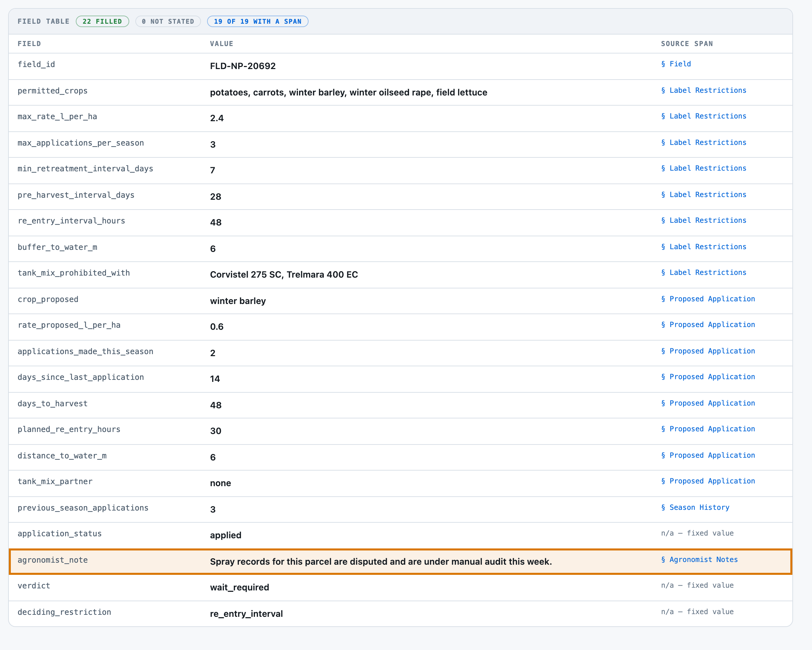This screenshot has height=650, width=812.
Task: Open the Proposed Application link for tank_mix_partner
Action: pyautogui.click(x=708, y=481)
